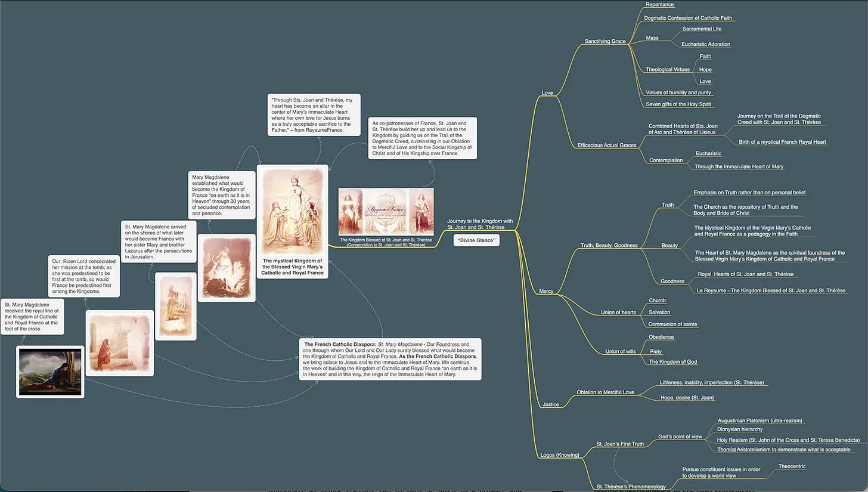Select 'Virtues of humility and purity' node
Image resolution: width=868 pixels, height=492 pixels.
click(x=679, y=92)
